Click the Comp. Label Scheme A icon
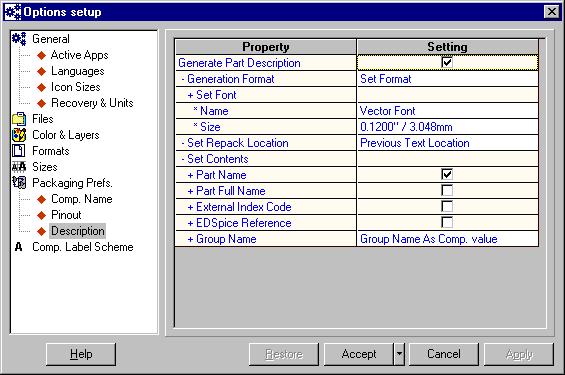Viewport: 565px width, 375px height. coord(18,247)
